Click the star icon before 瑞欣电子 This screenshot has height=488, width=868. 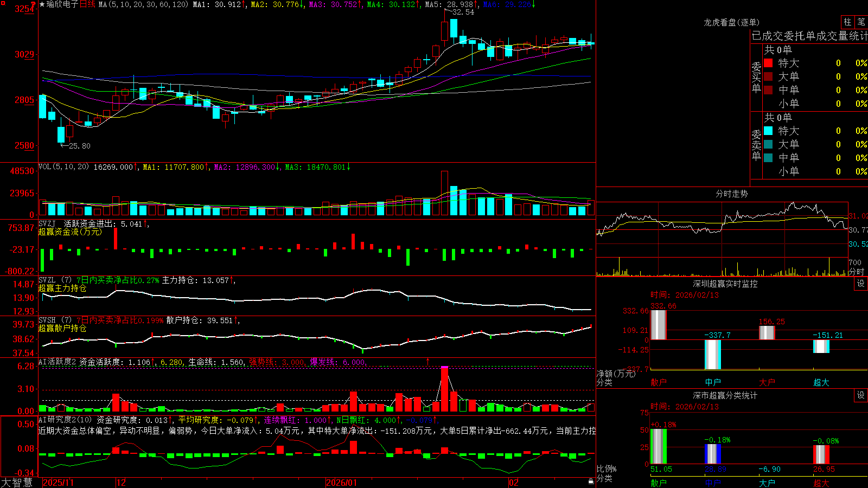click(x=42, y=4)
